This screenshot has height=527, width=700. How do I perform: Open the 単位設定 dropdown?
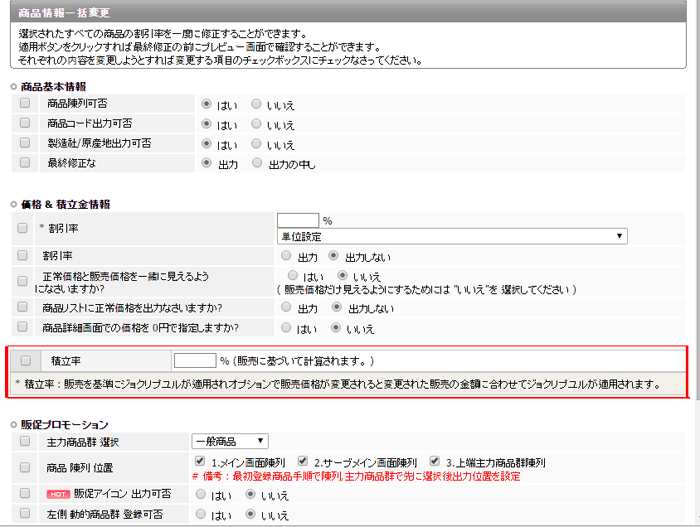pyautogui.click(x=452, y=236)
